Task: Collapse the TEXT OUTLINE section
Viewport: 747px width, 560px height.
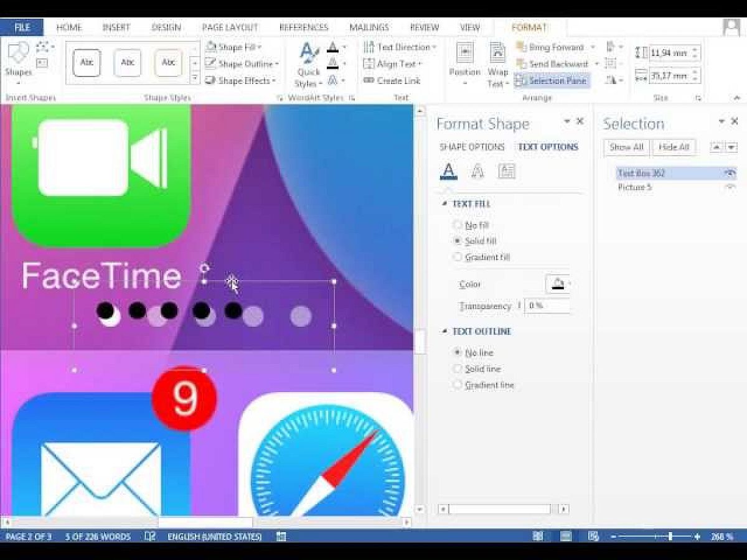Action: (444, 332)
